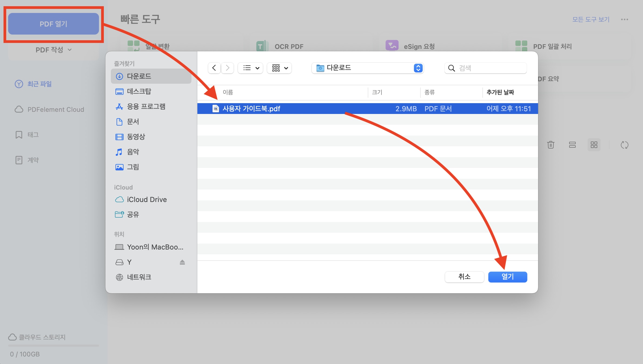Click 취소 to cancel dialog

tap(464, 277)
